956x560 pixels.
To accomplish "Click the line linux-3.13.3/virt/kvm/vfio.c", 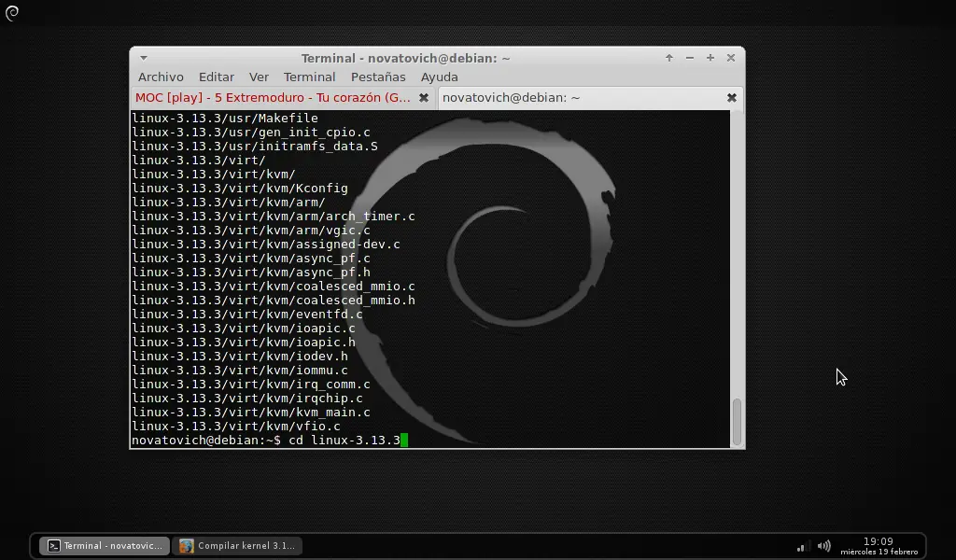I will coord(236,427).
